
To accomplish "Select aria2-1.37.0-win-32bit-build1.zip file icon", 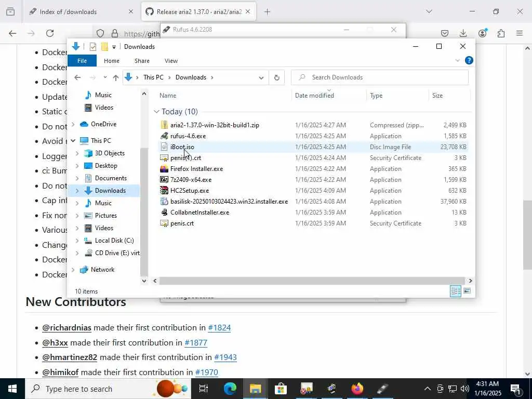I will [x=164, y=125].
